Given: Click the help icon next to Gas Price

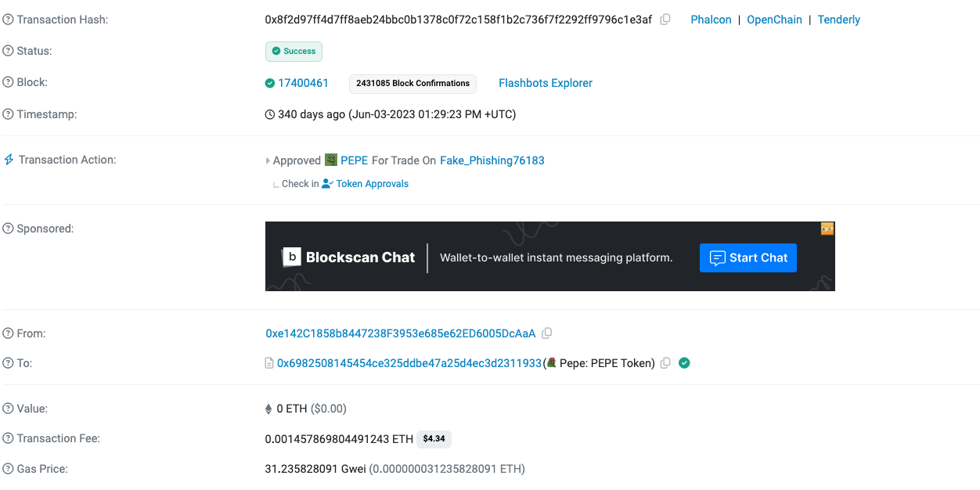Looking at the screenshot, I should (9, 469).
